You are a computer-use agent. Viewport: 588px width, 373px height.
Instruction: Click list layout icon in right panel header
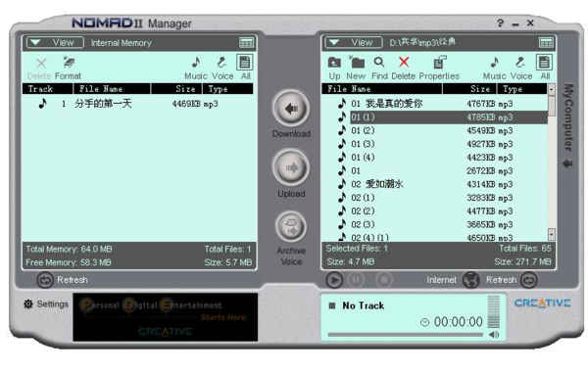[546, 42]
